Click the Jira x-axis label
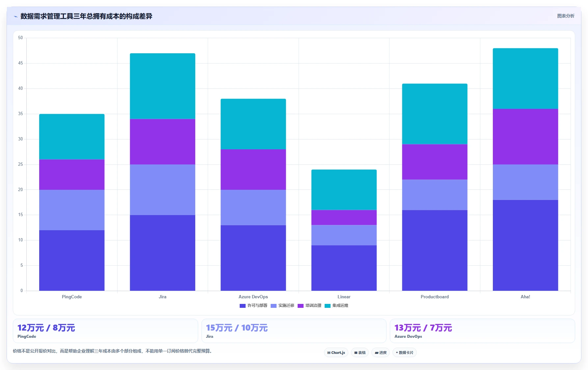Image resolution: width=588 pixels, height=370 pixels. (x=163, y=297)
